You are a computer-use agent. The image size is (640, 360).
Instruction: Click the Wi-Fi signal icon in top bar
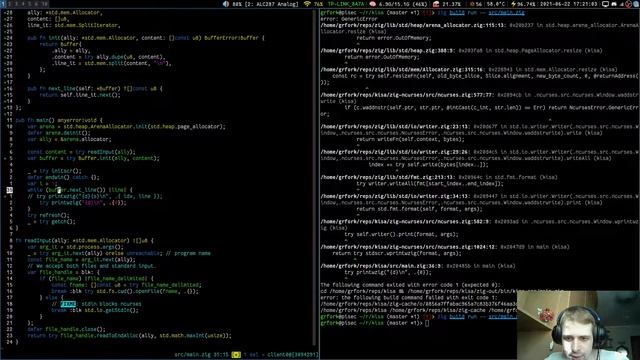click(x=307, y=4)
